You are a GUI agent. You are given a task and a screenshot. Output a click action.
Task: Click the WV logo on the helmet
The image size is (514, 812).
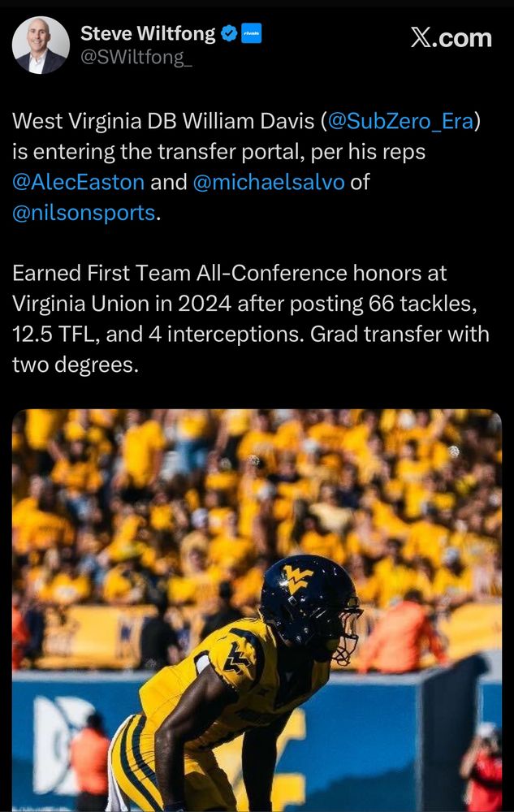(296, 578)
